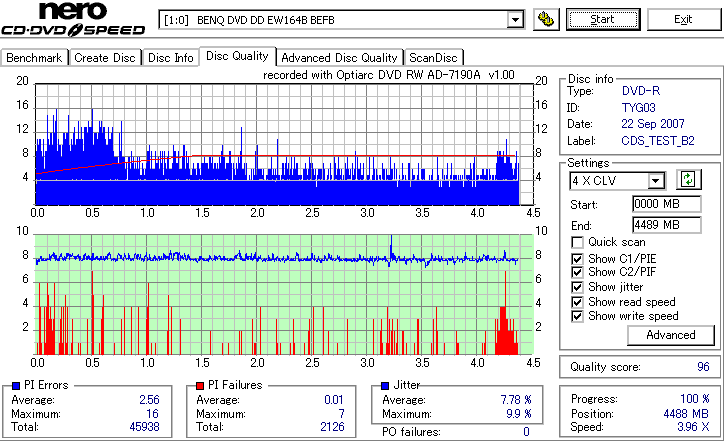Disable Show write speed checkbox
The width and height of the screenshot is (724, 441).
577,316
